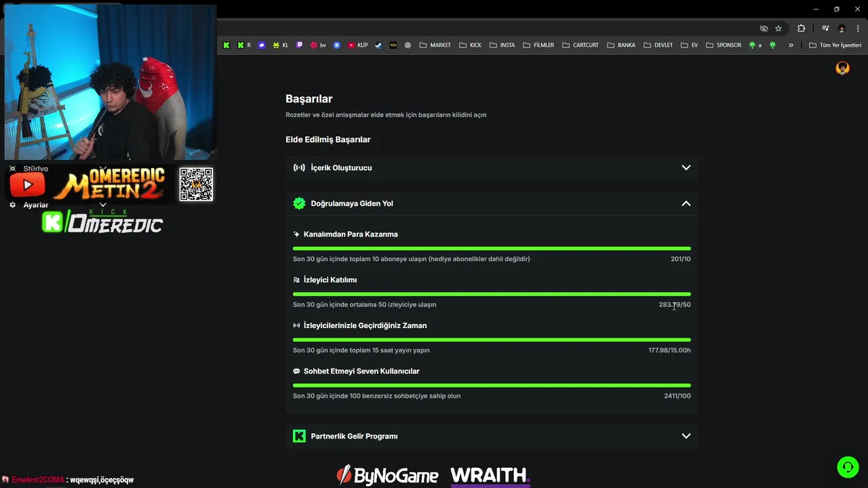Click the İçerik Oluşturucu broadcast icon

(x=299, y=167)
